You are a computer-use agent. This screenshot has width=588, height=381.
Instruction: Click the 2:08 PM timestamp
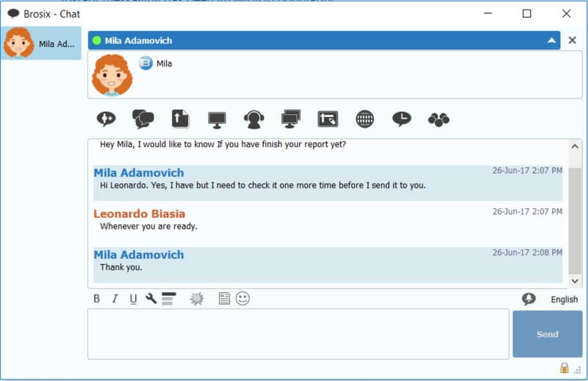coord(527,252)
